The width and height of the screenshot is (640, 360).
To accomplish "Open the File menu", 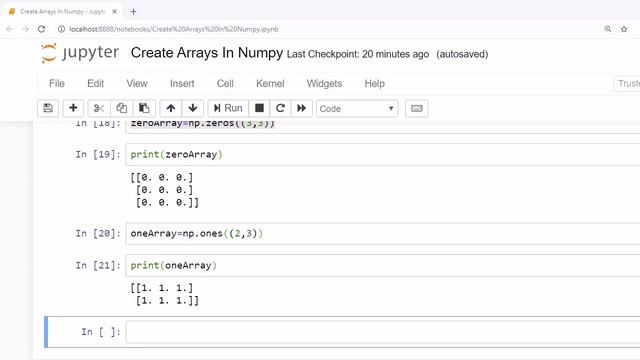I will click(x=57, y=83).
